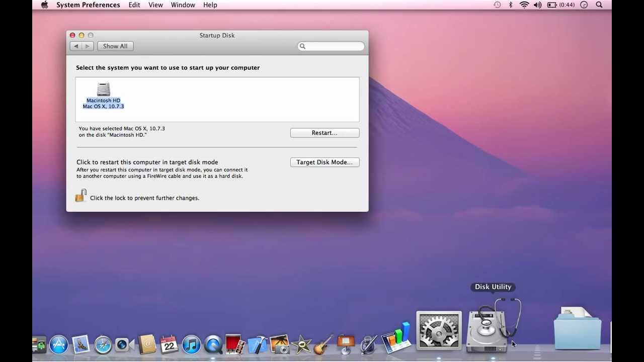The image size is (644, 362).
Task: Go forward with the right arrow button
Action: click(88, 46)
